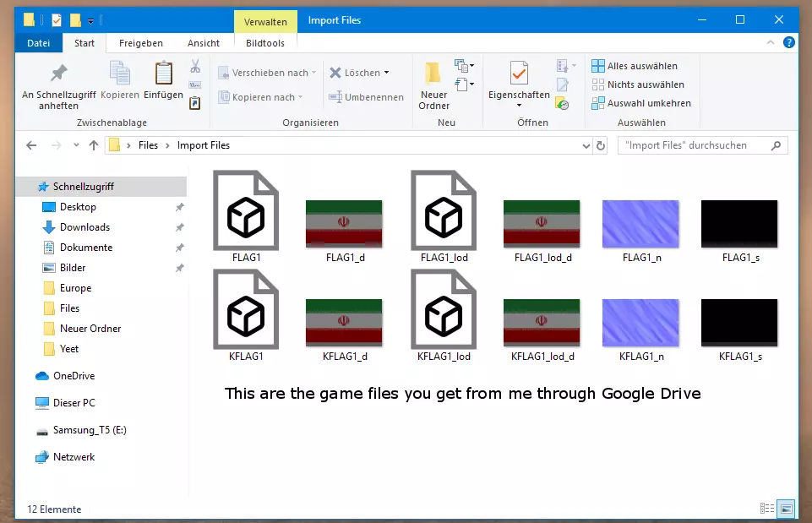
Task: Switch to the Freigeben tab
Action: 141,43
